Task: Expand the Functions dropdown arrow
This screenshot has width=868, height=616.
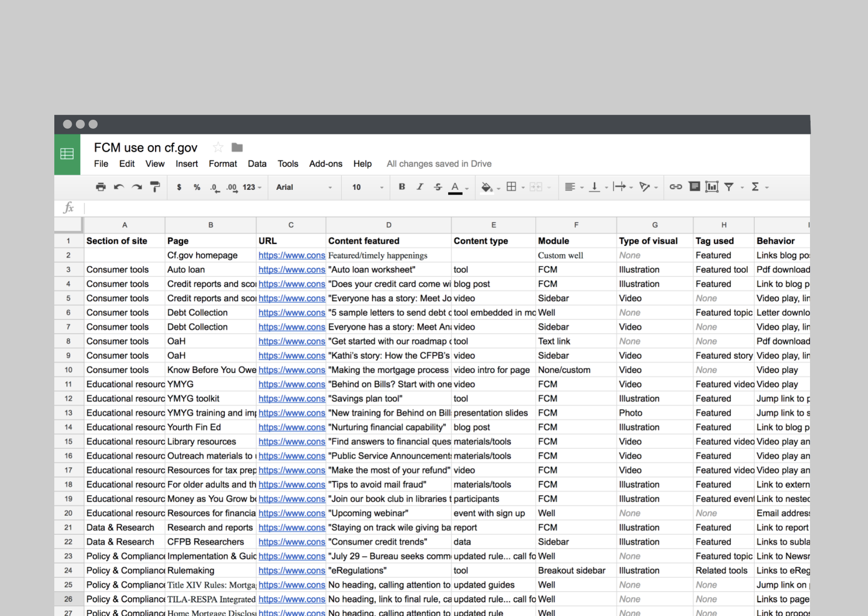Action: pyautogui.click(x=767, y=187)
